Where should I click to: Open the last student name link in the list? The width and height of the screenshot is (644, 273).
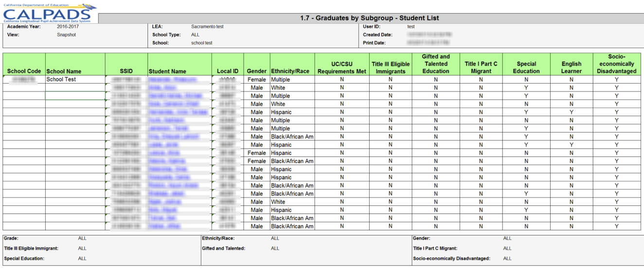coord(165,226)
